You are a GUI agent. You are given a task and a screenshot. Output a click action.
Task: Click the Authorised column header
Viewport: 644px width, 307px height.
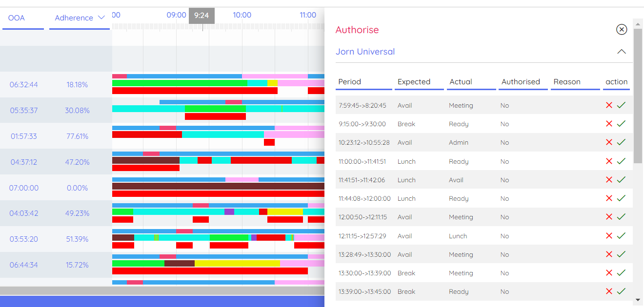[x=521, y=82]
